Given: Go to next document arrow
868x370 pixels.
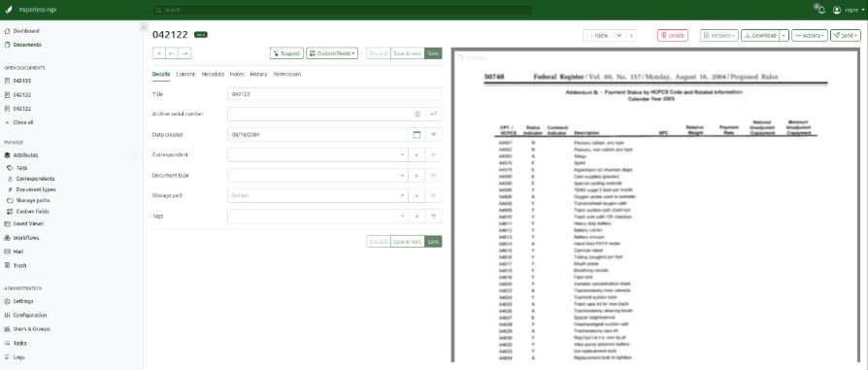Looking at the screenshot, I should click(x=184, y=53).
